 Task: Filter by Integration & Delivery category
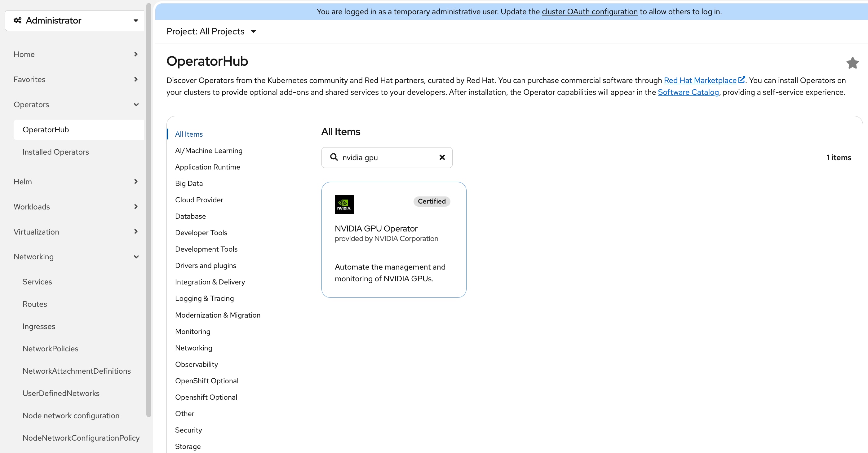210,282
